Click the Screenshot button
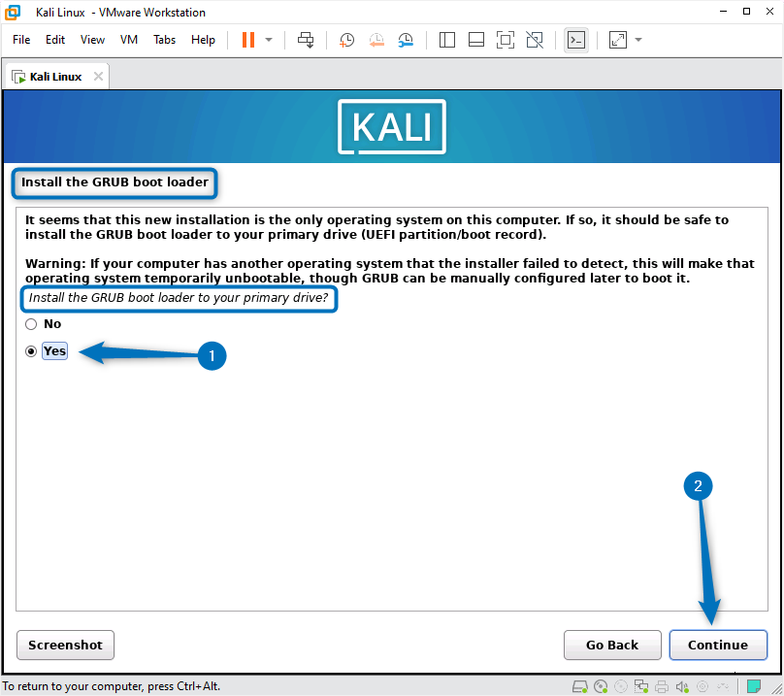Viewport: 784px width, 696px height. click(x=65, y=645)
